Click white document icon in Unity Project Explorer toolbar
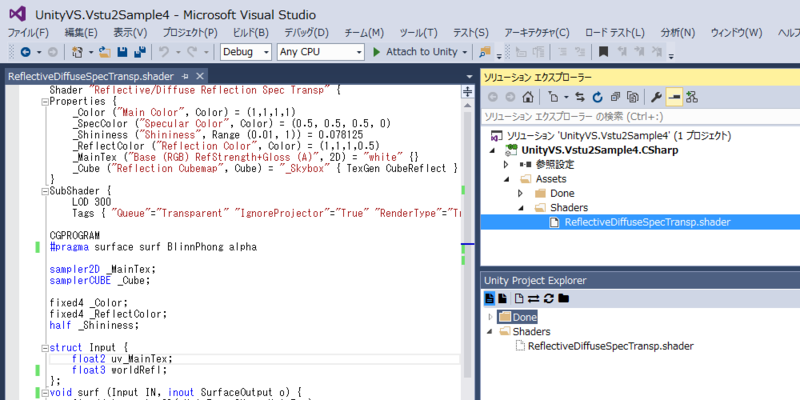 519,298
